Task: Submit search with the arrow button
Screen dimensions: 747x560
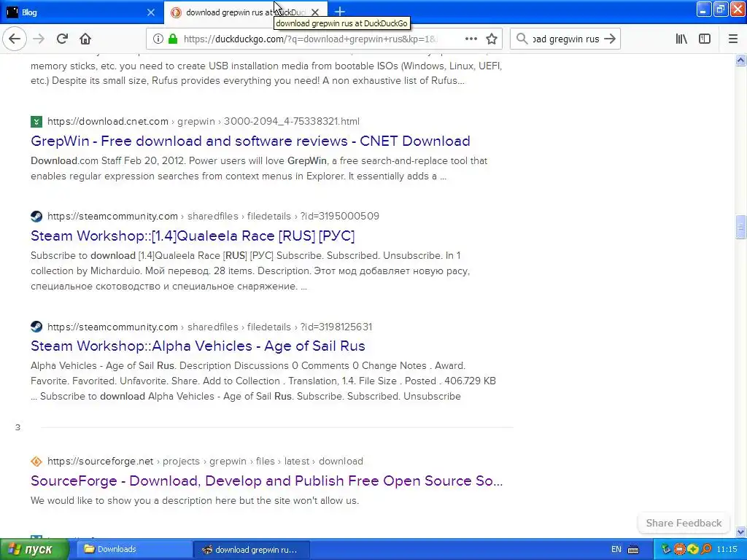Action: tap(610, 39)
